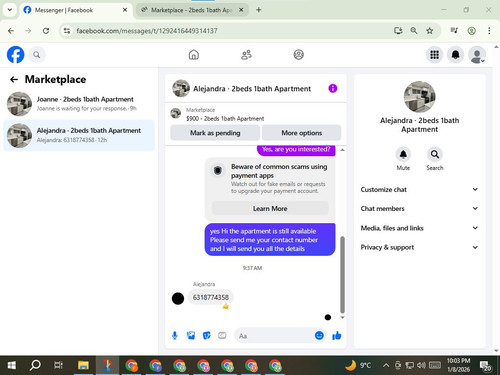Click the browser back arrow
500x375 pixels.
tap(11, 31)
